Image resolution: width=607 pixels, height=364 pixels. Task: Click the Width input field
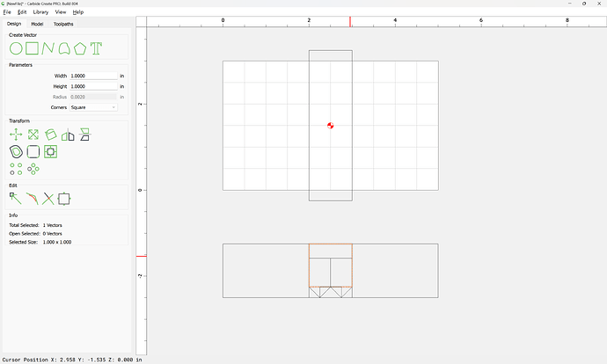pyautogui.click(x=93, y=76)
